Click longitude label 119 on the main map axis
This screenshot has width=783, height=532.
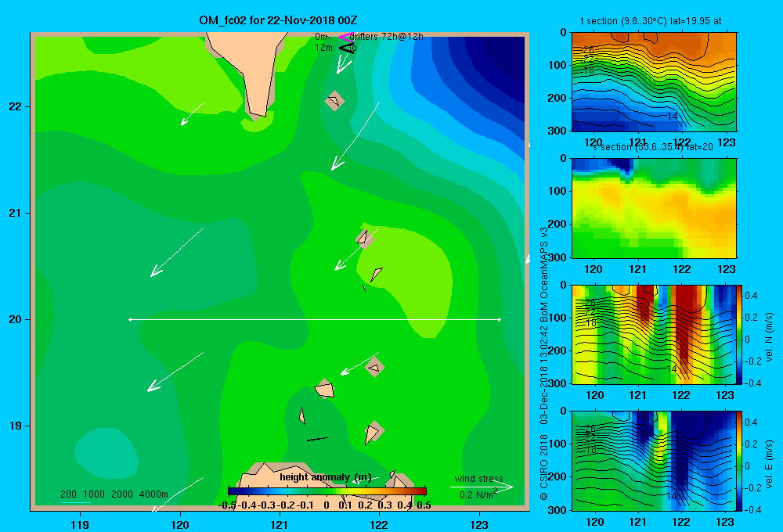80,524
